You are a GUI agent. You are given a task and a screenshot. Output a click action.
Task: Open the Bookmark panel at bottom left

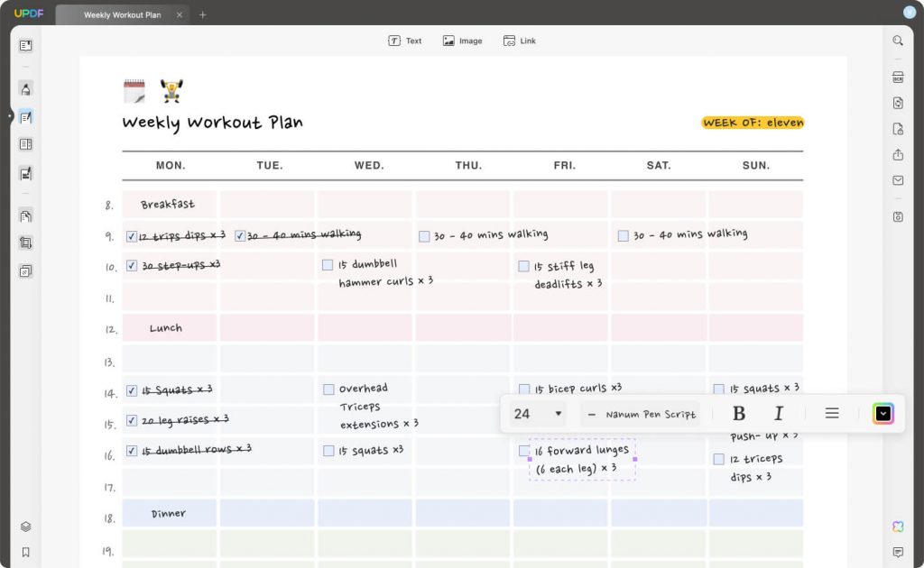(x=26, y=552)
